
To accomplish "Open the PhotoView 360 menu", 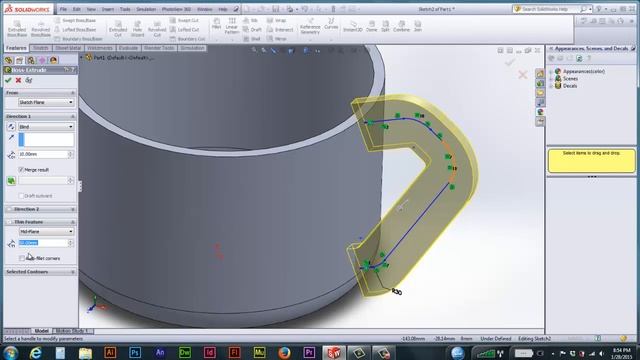I will click(176, 9).
